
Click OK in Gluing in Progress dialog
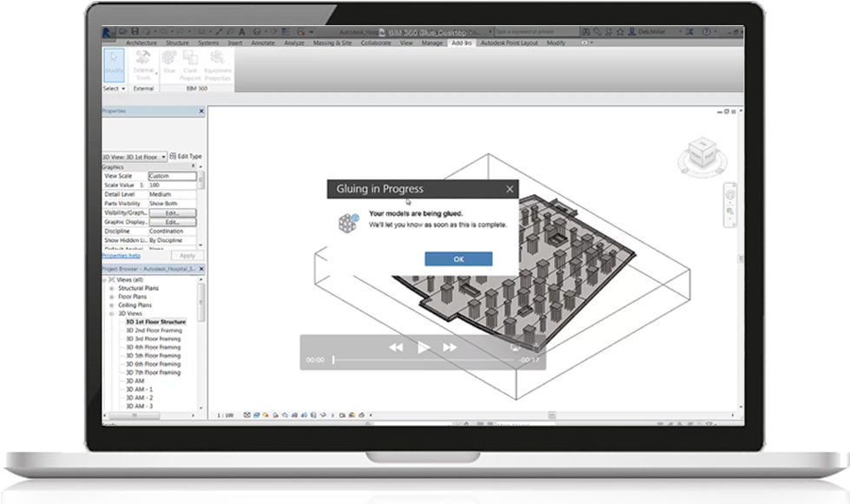coord(458,259)
